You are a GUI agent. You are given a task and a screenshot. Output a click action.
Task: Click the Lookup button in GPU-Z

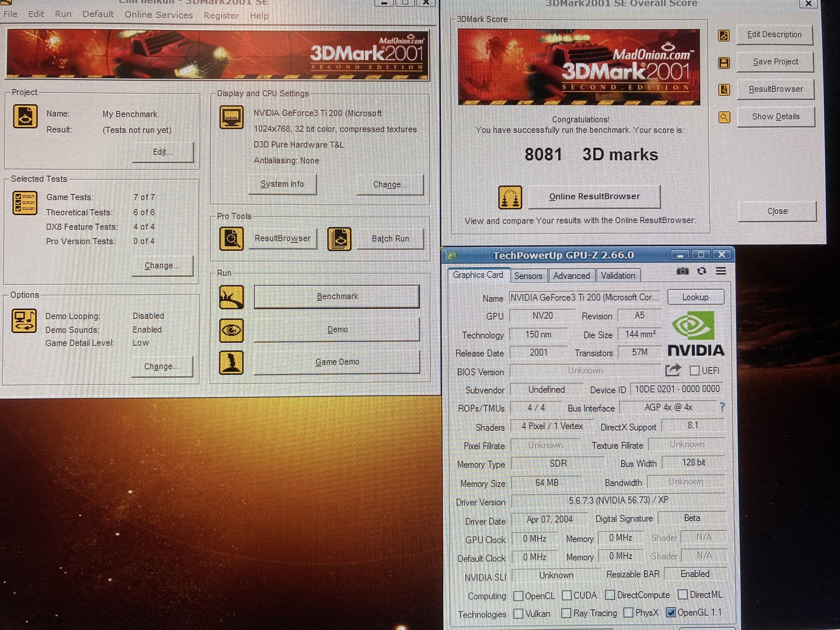[695, 297]
